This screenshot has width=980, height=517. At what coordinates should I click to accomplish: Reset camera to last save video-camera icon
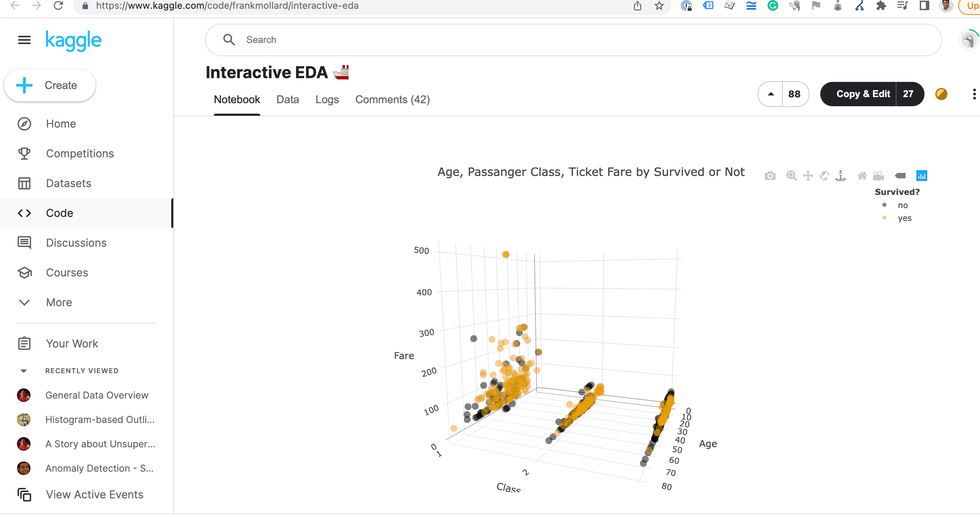coord(878,176)
